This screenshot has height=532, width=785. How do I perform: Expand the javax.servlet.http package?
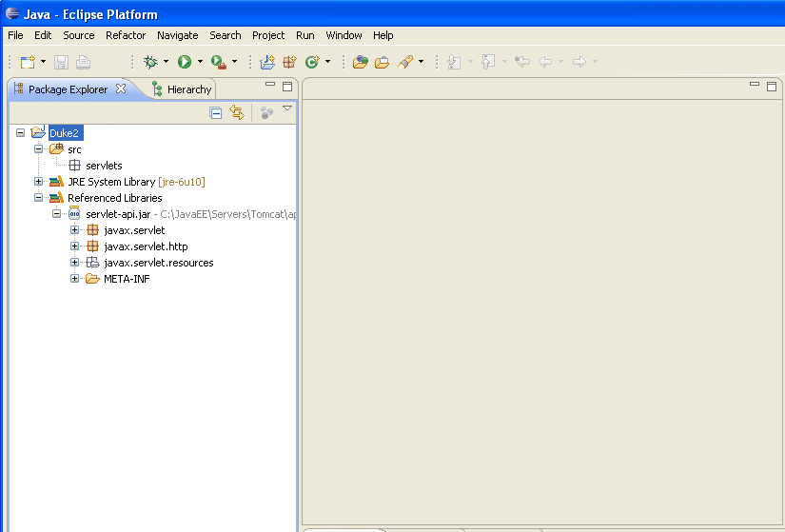point(74,246)
